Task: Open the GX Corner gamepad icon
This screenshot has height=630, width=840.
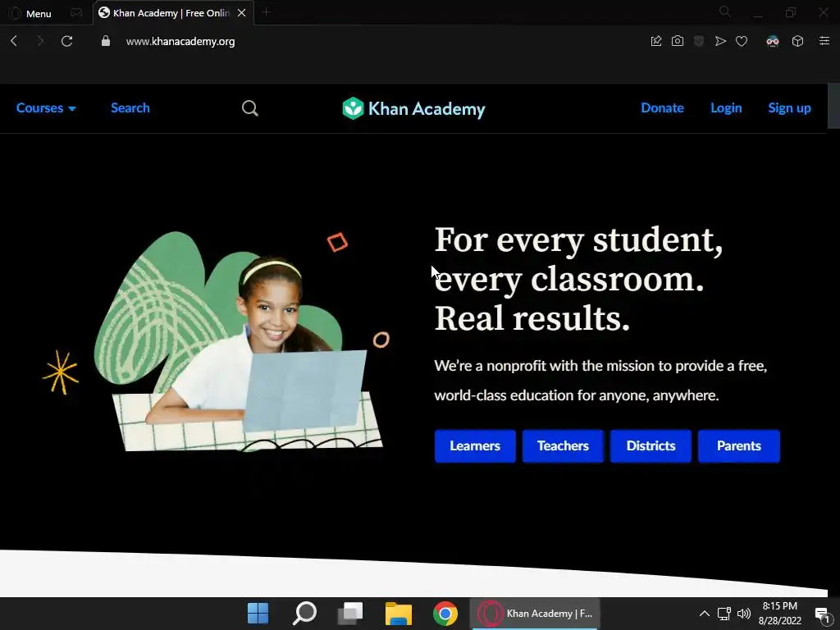Action: coord(76,13)
